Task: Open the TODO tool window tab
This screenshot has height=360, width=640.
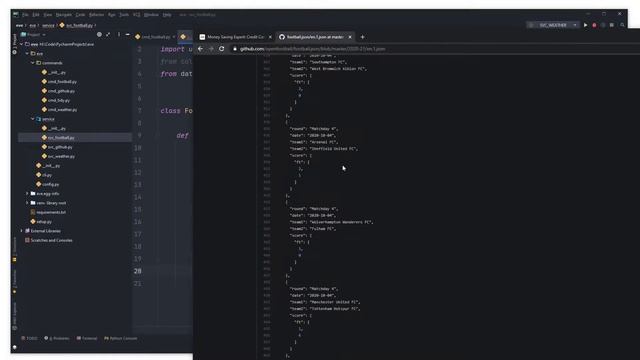Action: click(x=29, y=338)
